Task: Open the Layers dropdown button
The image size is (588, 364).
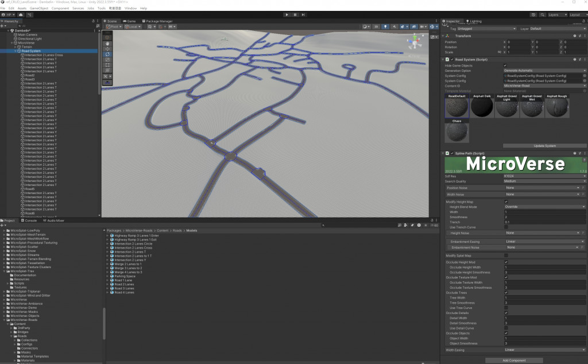Action: (x=557, y=14)
